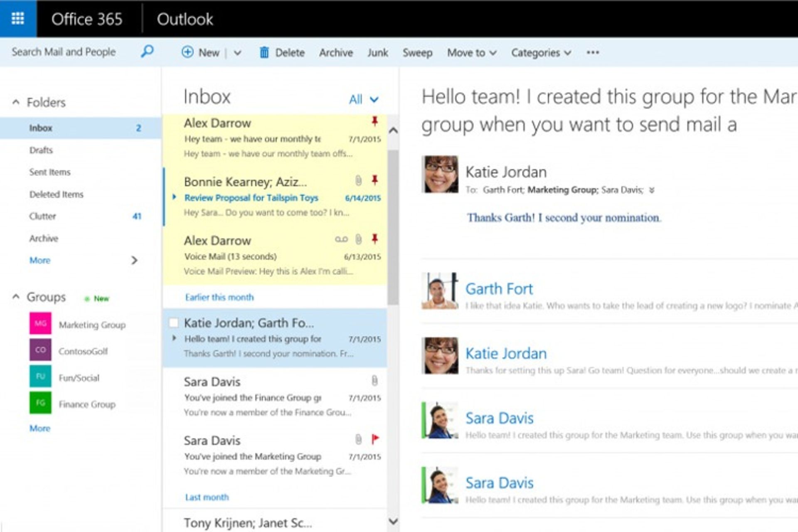Click the search magnifier icon

147,52
